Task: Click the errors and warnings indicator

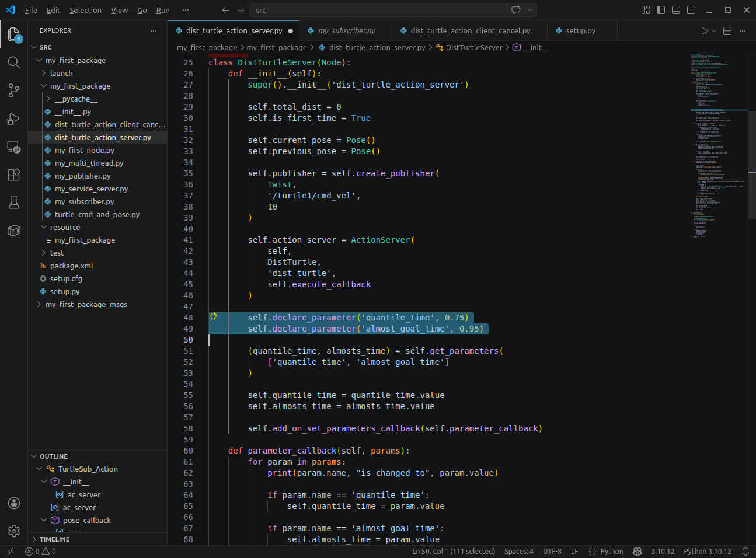Action: pos(41,551)
